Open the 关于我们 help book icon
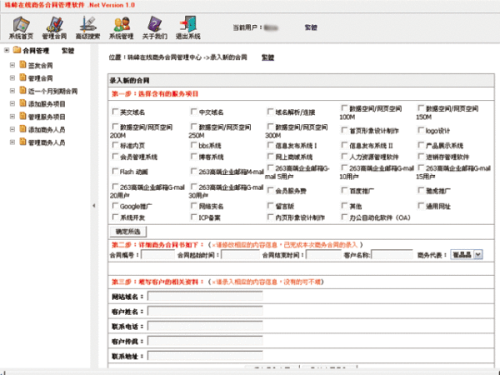The height and width of the screenshot is (375, 500). 155,25
